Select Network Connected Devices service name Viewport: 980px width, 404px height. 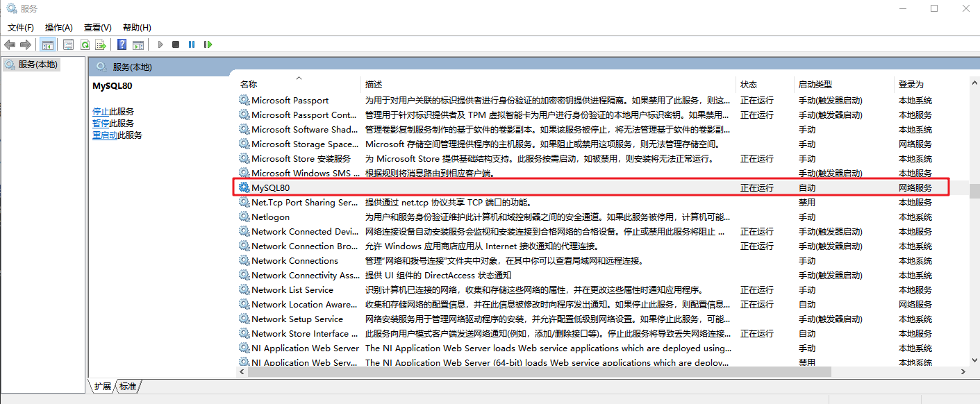tap(305, 231)
